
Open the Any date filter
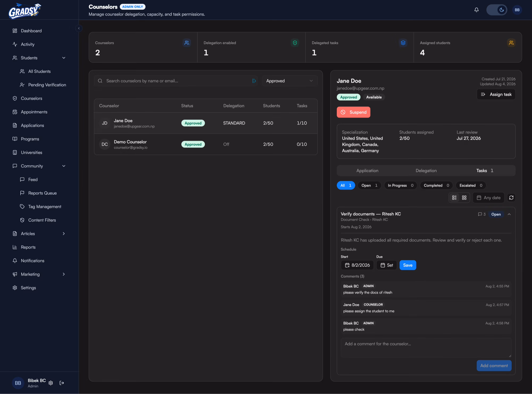click(x=488, y=197)
